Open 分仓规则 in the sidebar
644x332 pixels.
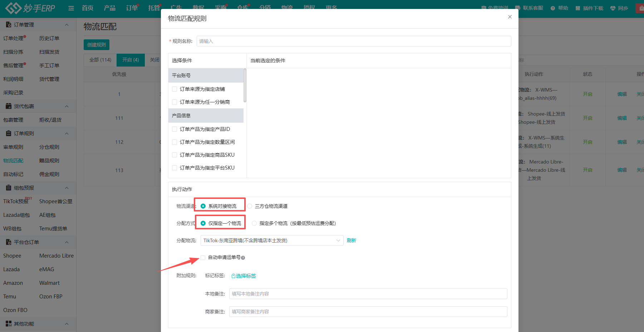(49, 147)
